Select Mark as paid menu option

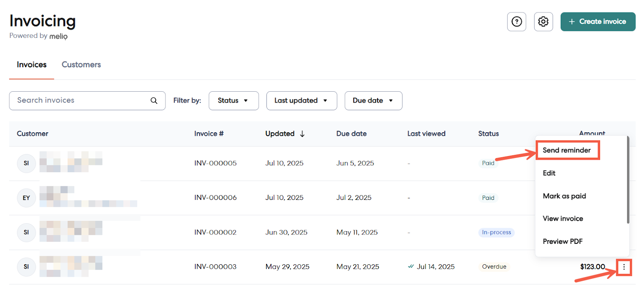click(x=564, y=196)
